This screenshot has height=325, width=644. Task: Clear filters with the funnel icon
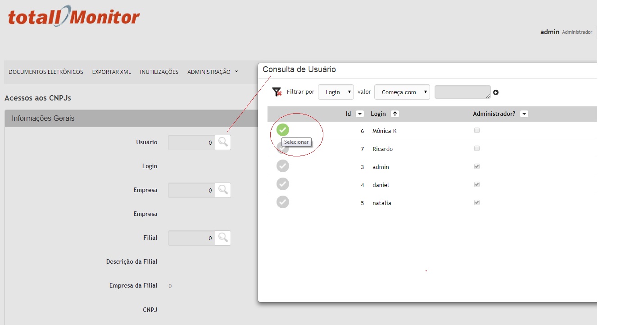pos(277,92)
